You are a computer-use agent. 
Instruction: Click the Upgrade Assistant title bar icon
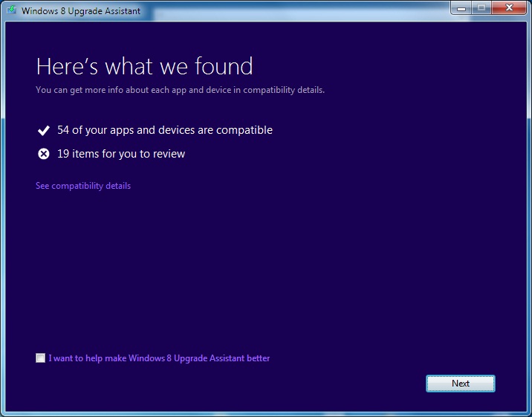tap(12, 10)
